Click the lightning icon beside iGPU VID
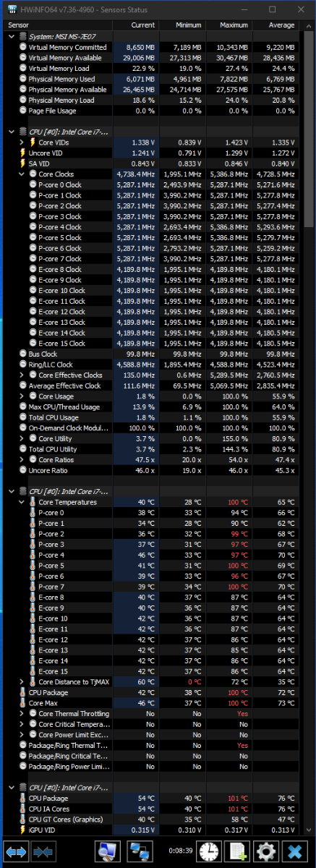Screen dimensions: 316x868 [23, 830]
